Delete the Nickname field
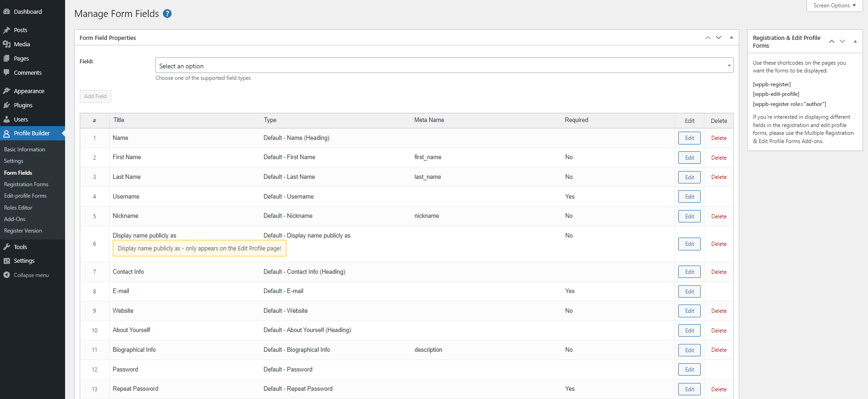868x399 pixels. pyautogui.click(x=719, y=216)
